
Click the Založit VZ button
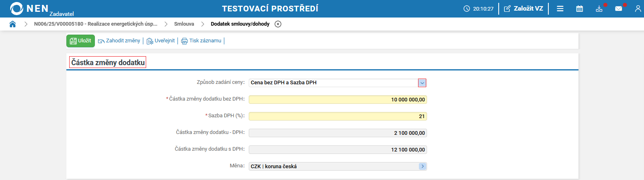point(524,9)
